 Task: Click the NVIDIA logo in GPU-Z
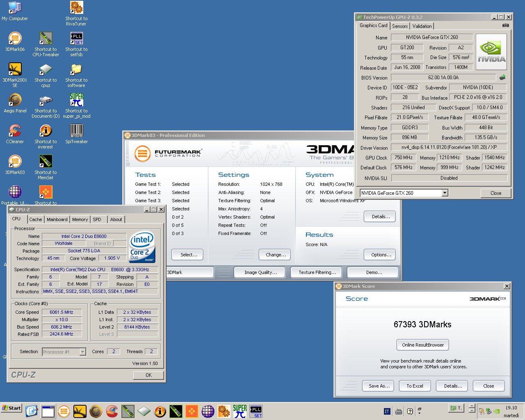click(x=491, y=52)
